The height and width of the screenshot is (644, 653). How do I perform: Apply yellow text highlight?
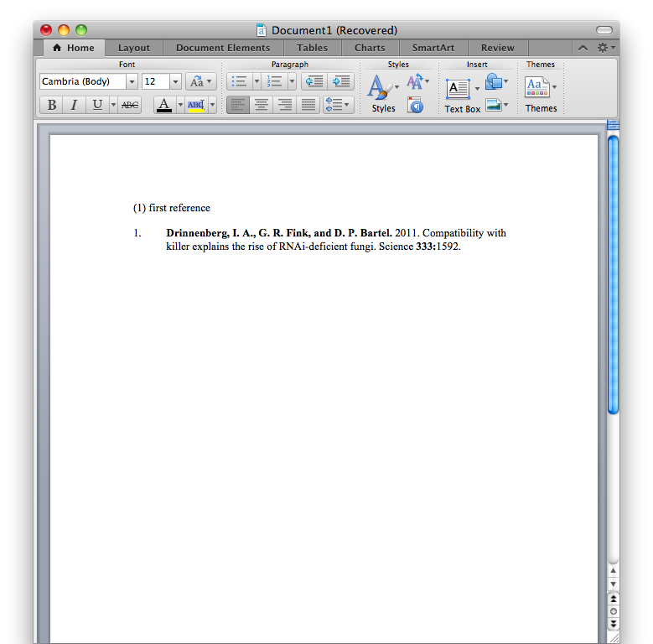(x=196, y=105)
